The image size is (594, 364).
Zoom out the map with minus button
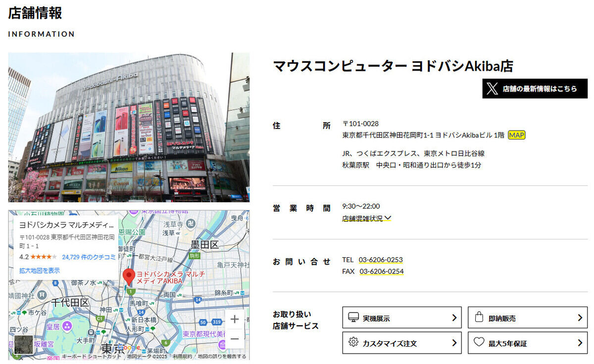pyautogui.click(x=235, y=339)
